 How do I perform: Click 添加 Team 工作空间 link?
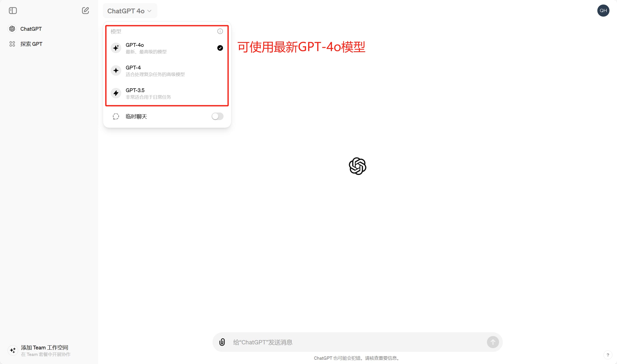tap(45, 347)
